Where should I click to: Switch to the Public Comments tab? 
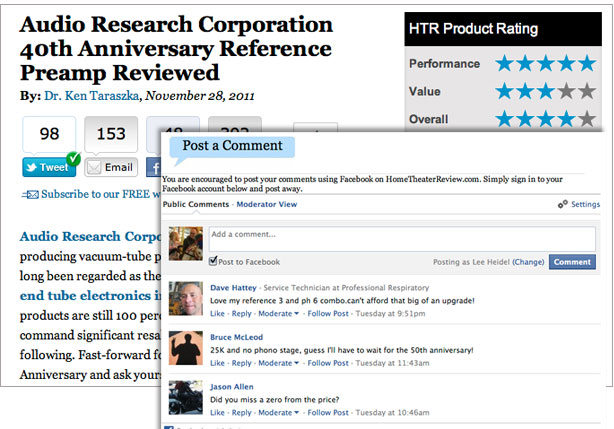(x=196, y=204)
